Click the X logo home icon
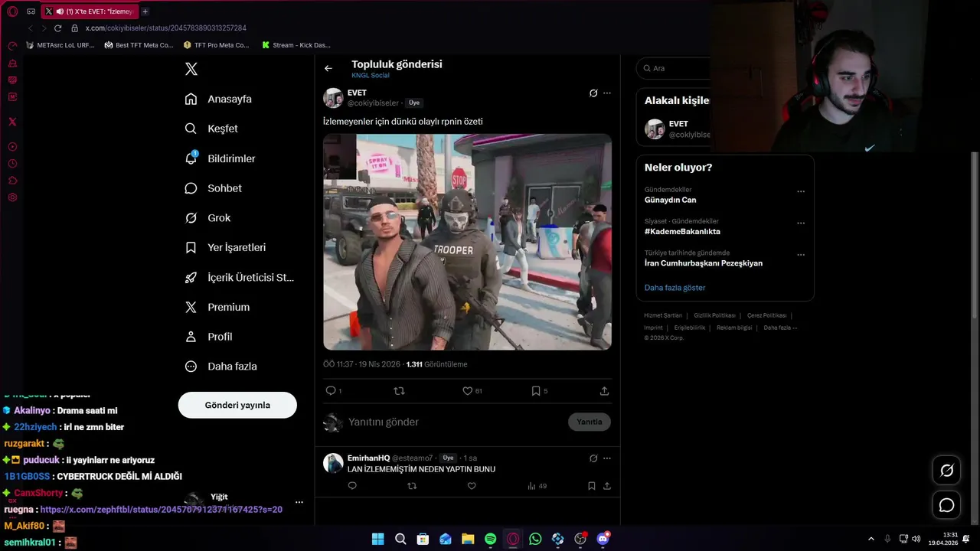Screen dimensions: 980x551 pyautogui.click(x=191, y=69)
